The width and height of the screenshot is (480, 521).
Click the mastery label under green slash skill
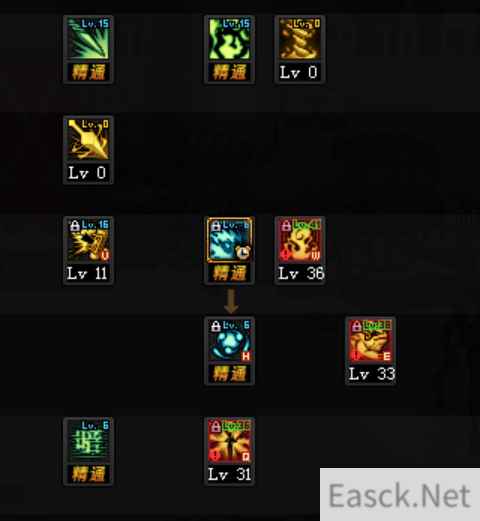point(88,72)
